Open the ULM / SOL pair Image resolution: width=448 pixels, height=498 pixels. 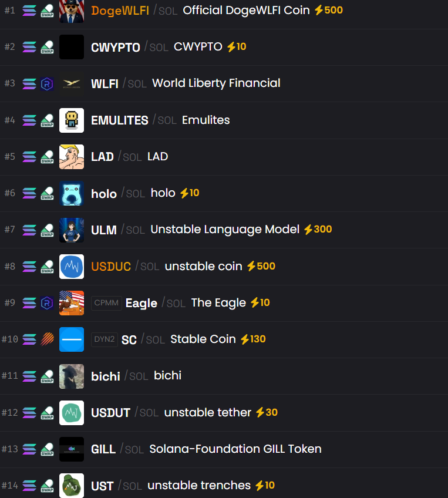[x=118, y=230]
